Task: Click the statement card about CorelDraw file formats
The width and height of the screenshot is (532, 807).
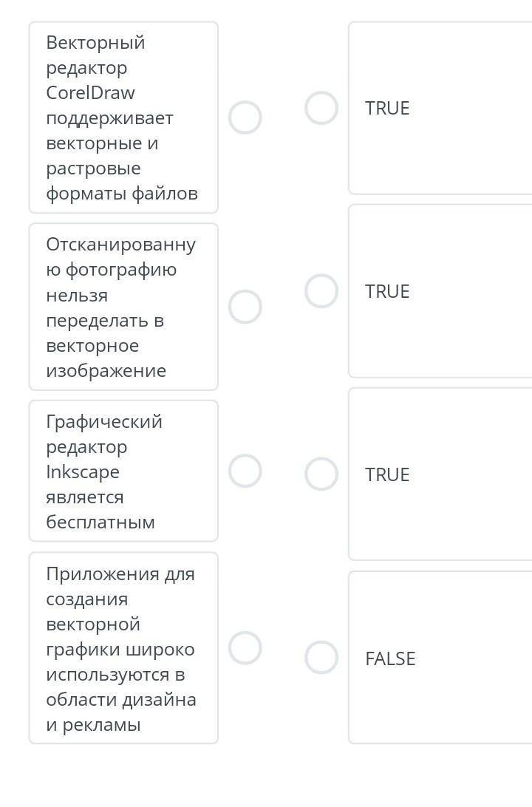Action: click(x=123, y=118)
